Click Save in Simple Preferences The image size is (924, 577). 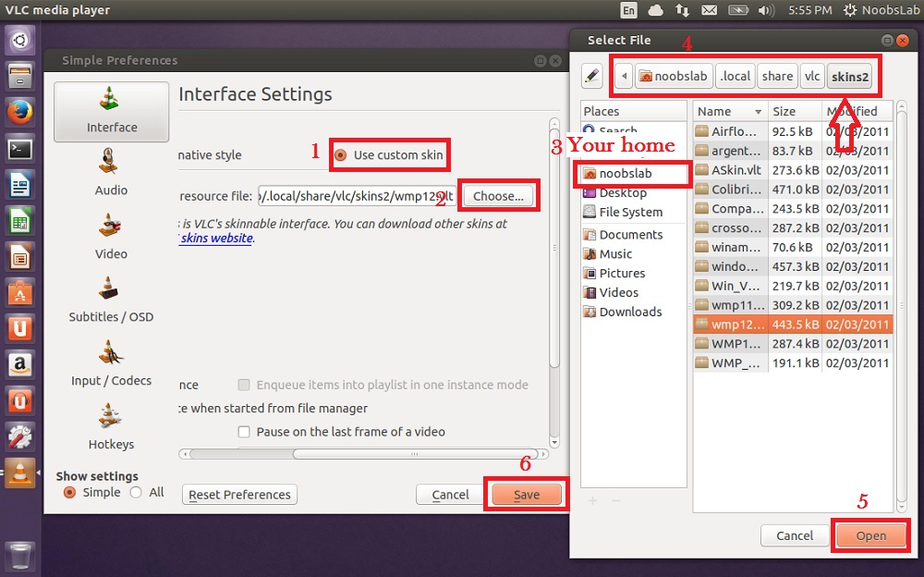[527, 495]
